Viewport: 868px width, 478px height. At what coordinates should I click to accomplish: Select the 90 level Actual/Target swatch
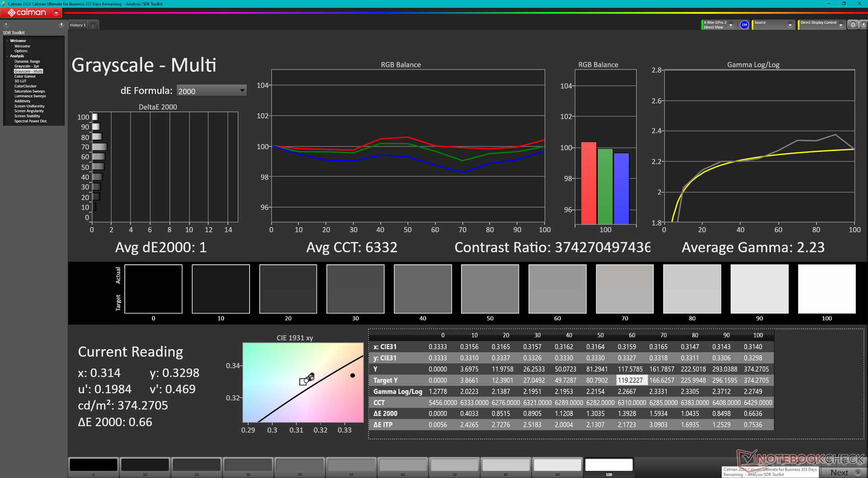(759, 289)
